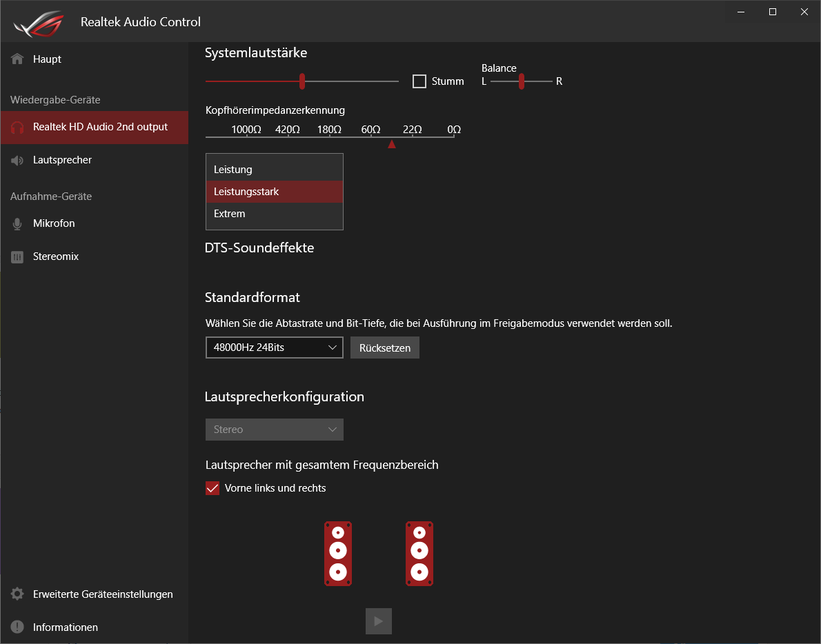This screenshot has height=644, width=821.
Task: Open the Informationen page
Action: [x=95, y=627]
